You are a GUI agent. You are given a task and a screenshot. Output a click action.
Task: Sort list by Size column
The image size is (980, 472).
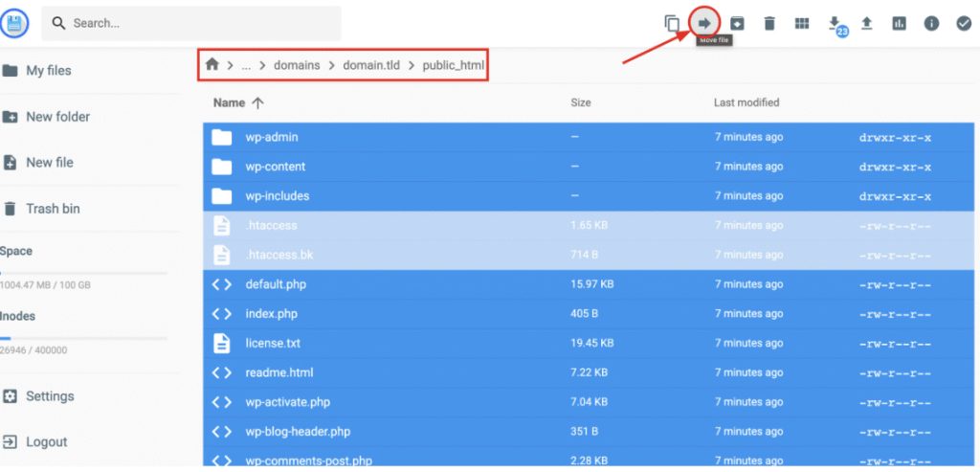580,102
